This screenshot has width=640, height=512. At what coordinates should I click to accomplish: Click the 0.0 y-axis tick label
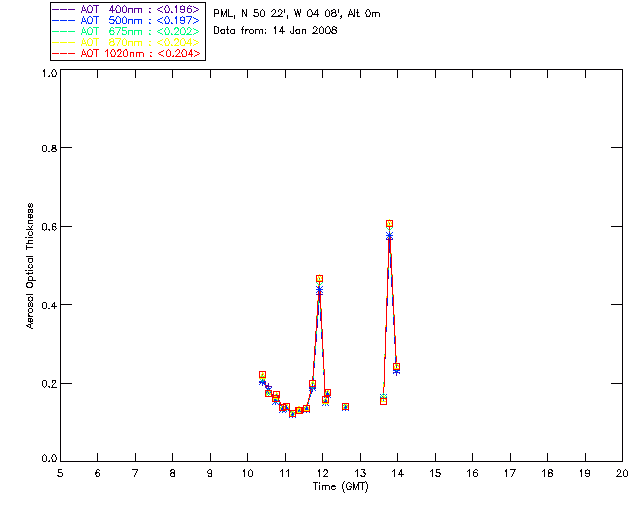[49, 459]
